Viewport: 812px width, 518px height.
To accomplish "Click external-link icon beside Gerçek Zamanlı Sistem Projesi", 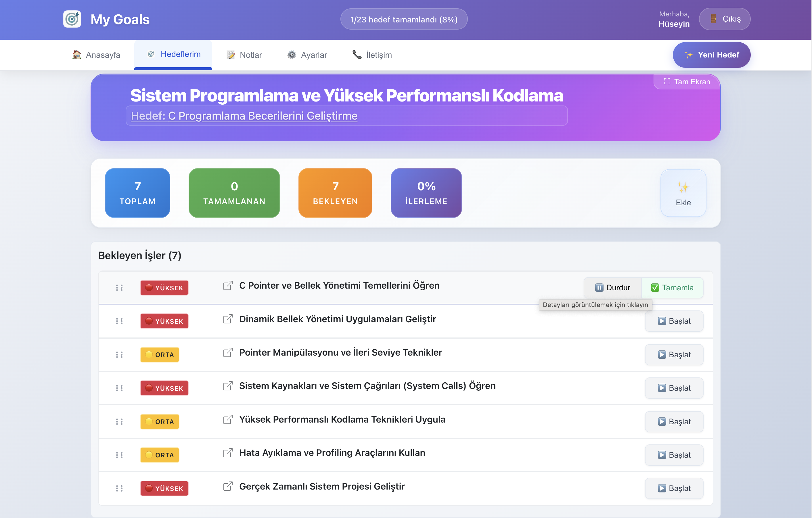I will pos(228,486).
